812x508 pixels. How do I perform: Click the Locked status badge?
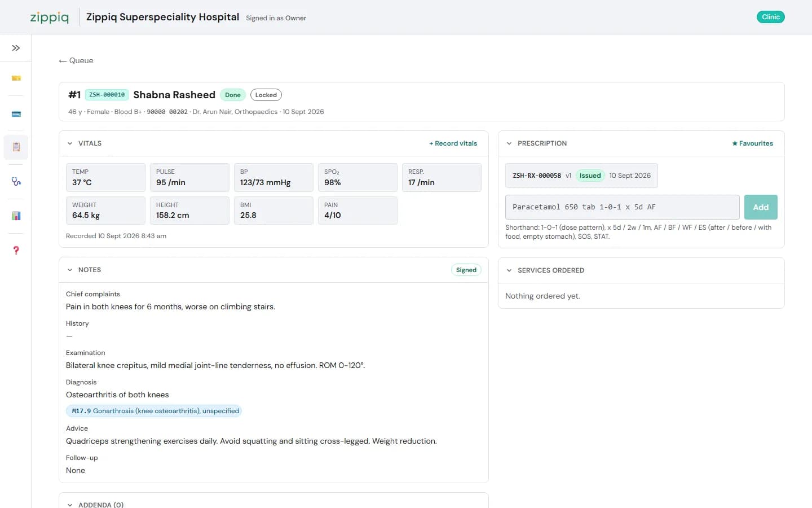point(266,95)
